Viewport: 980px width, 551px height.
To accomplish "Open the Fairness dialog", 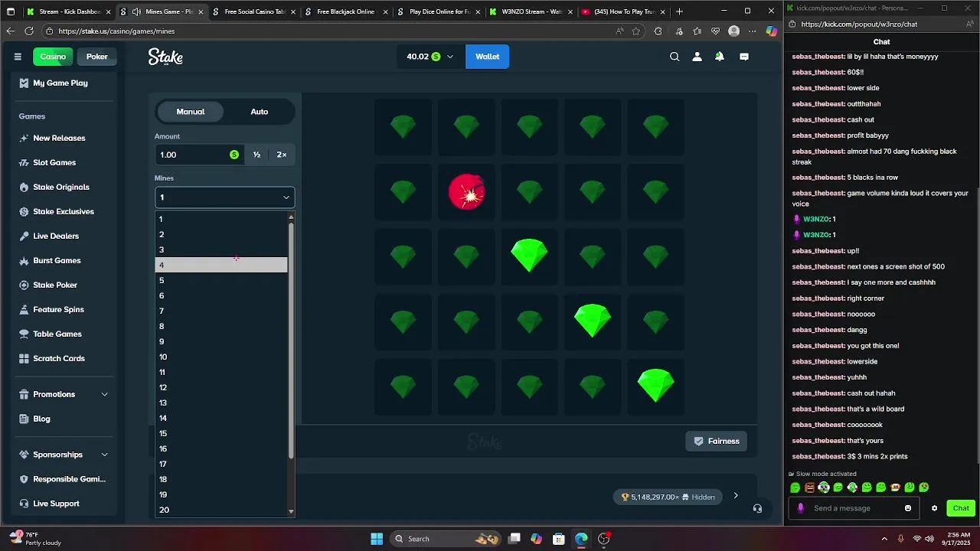I will [717, 441].
